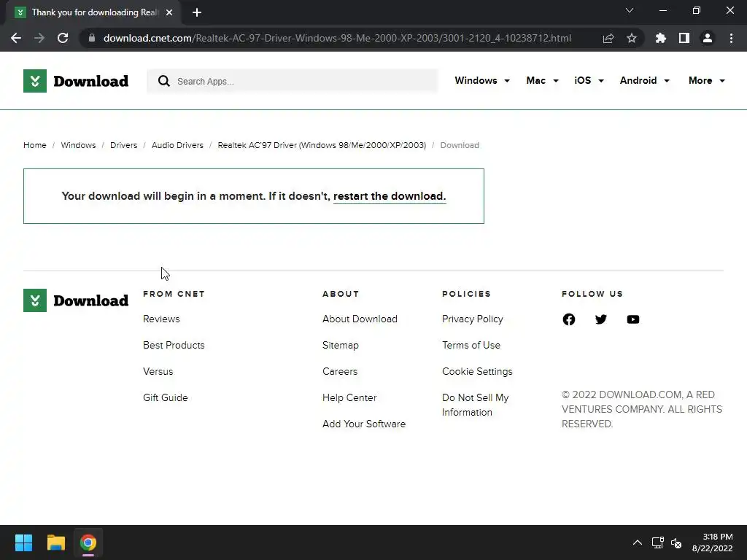Open the Versus footer link

[x=158, y=371]
